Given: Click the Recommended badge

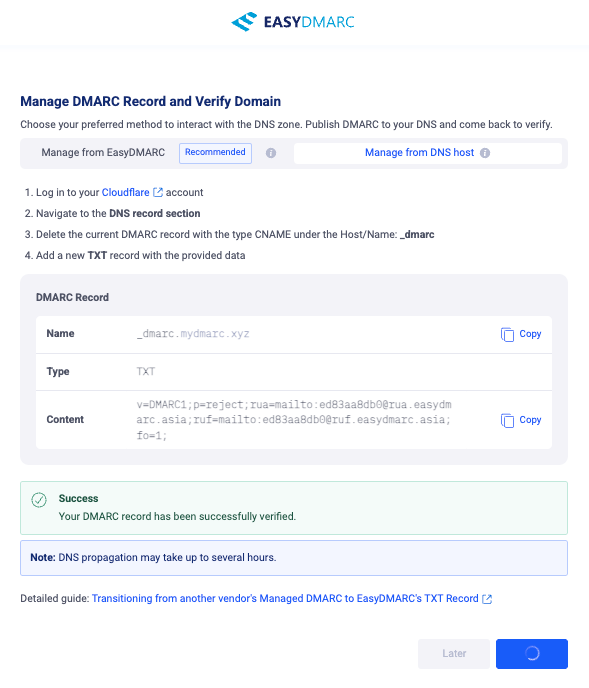Looking at the screenshot, I should [215, 153].
